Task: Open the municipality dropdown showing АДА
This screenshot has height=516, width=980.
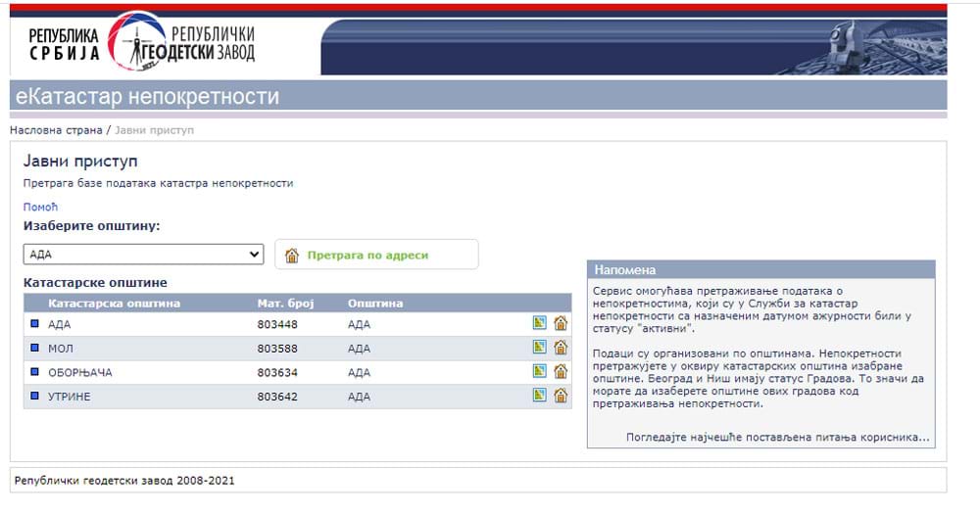Action: point(143,255)
